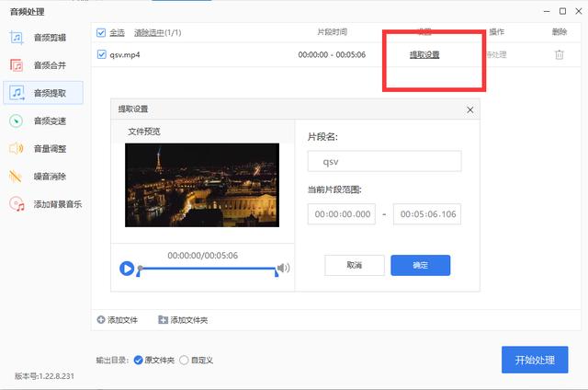Open the 提取设置 link for qsv.mp4

(424, 55)
